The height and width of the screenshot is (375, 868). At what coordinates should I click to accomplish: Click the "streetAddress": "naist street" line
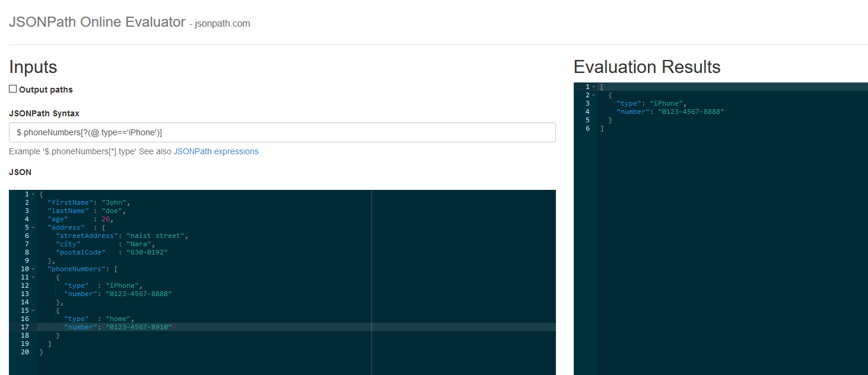click(122, 236)
